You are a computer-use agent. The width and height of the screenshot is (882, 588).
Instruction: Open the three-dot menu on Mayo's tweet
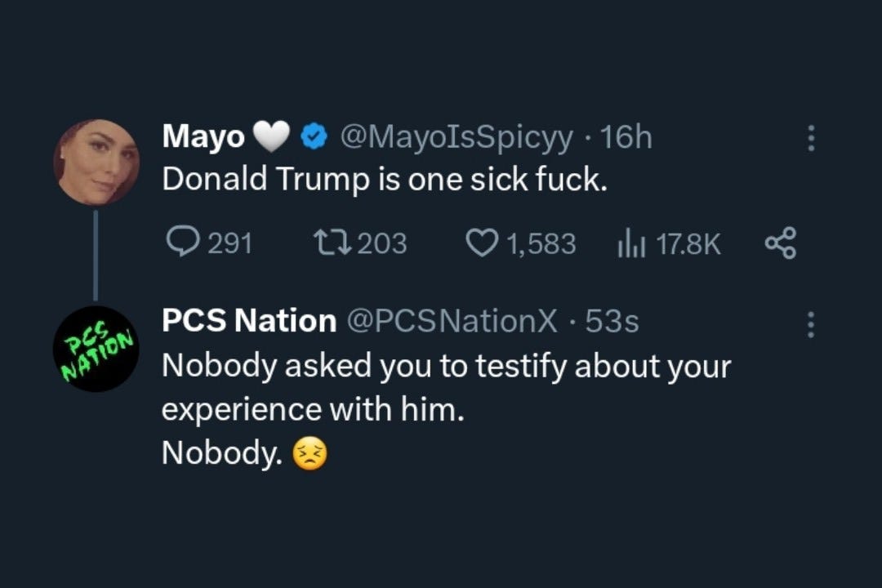[811, 139]
